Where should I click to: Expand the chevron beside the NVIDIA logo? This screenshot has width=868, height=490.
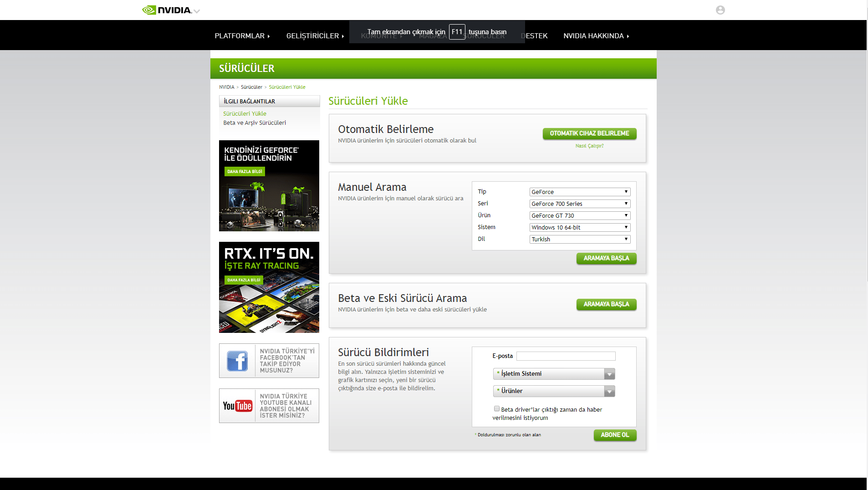click(197, 11)
